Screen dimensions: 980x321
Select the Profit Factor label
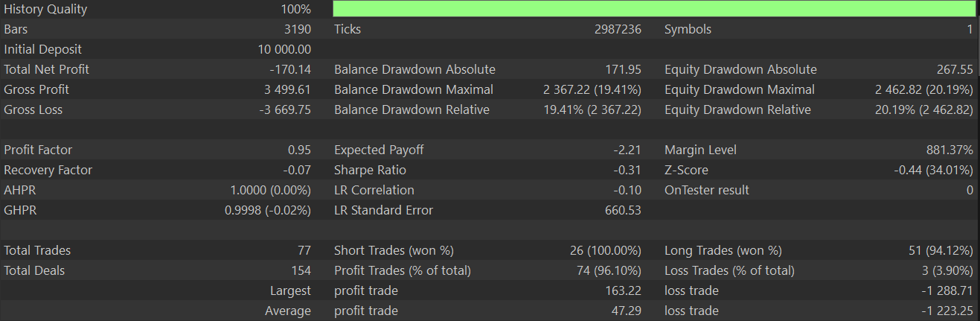click(x=38, y=150)
